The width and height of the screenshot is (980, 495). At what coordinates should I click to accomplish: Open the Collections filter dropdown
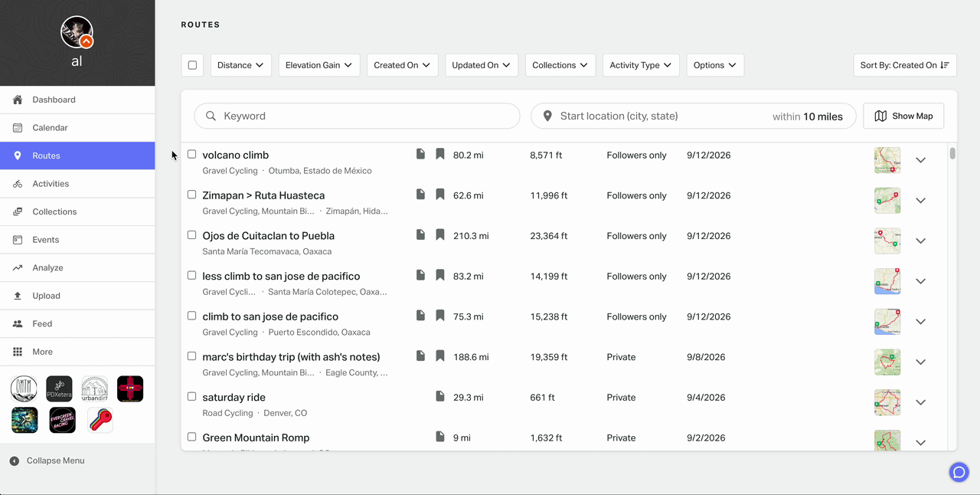coord(560,65)
